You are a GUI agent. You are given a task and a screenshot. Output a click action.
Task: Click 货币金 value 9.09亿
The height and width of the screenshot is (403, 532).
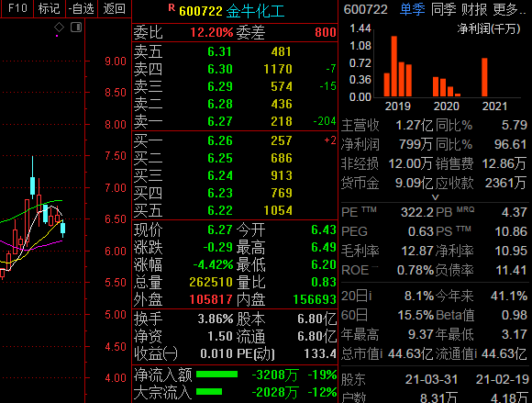coord(415,183)
